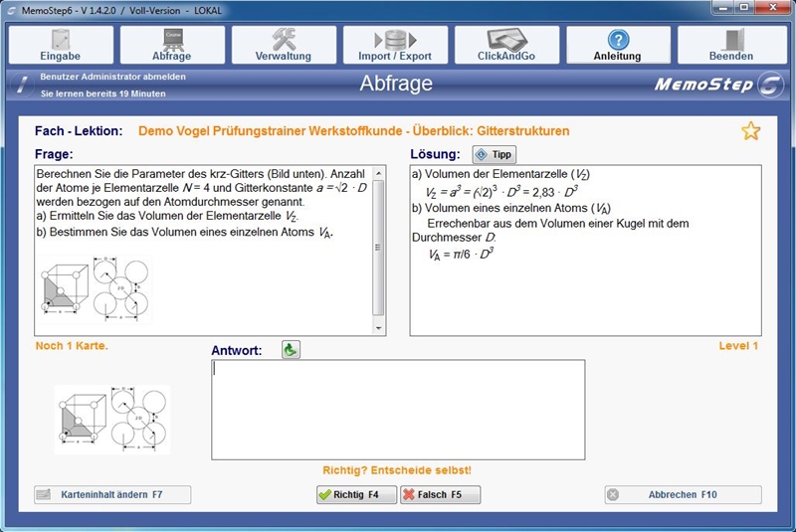Click the lattice thumbnail below 'Noch 1 Karte'
This screenshot has width=796, height=532.
(x=112, y=419)
